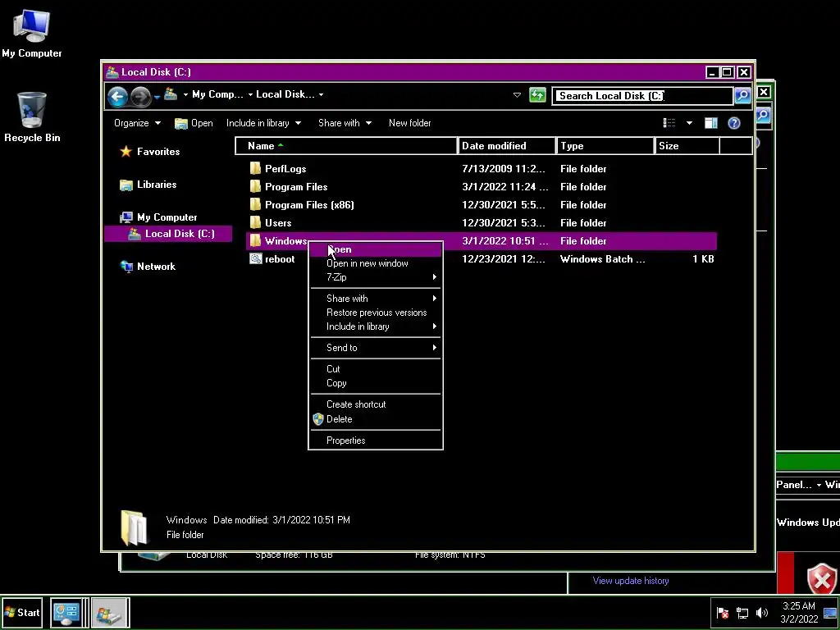Click the Network icon in navigation pane

[126, 267]
